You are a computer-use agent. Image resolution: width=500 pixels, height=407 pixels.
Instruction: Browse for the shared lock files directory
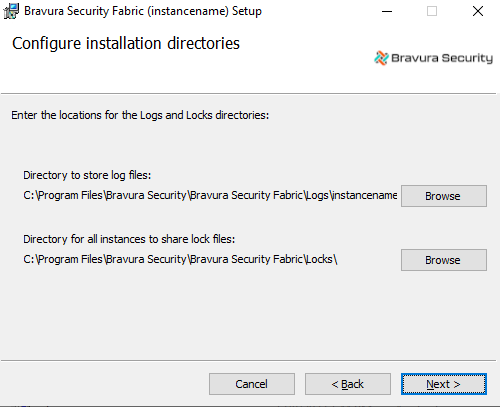pyautogui.click(x=444, y=260)
